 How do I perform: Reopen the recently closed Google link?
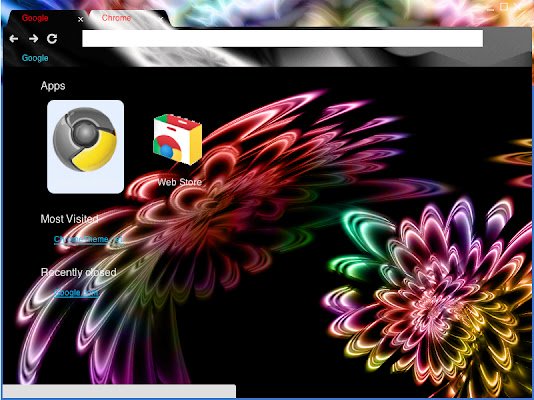(x=76, y=293)
